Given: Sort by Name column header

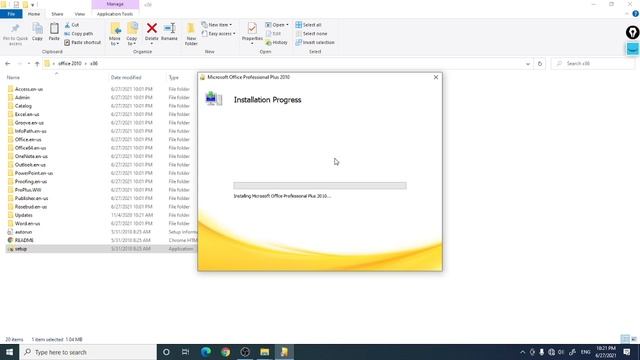Looking at the screenshot, I should pos(13,78).
